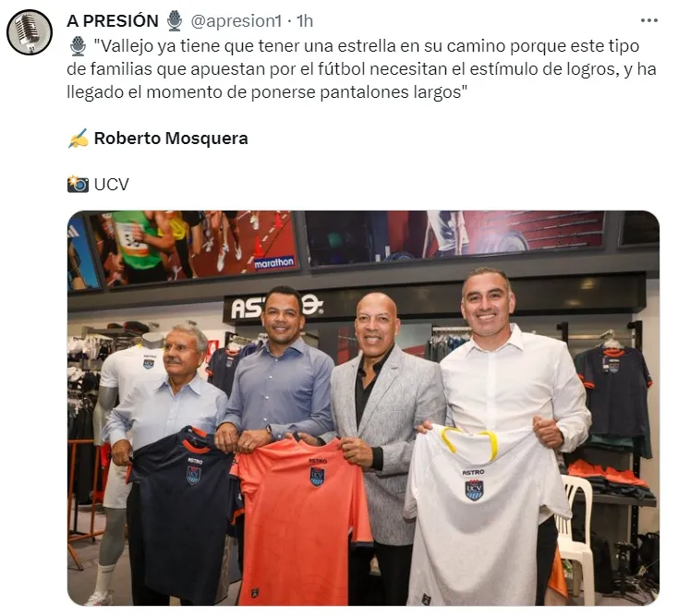Open the 1h timestamp link
The height and width of the screenshot is (616, 678).
305,20
